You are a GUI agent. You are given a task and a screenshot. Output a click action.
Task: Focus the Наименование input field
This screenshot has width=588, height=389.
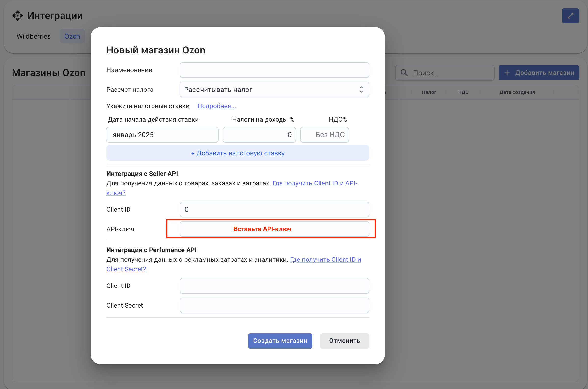coord(274,70)
